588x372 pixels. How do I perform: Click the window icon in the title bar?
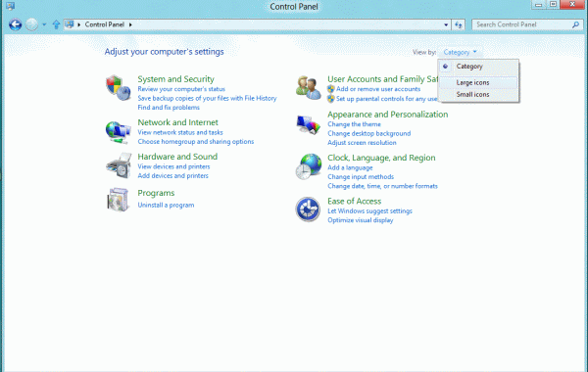click(11, 6)
